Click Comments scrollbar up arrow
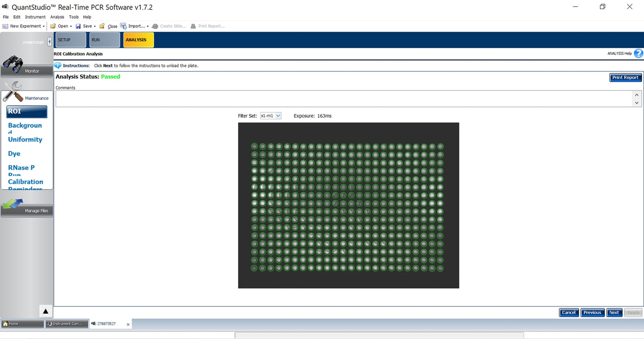This screenshot has height=339, width=644. click(x=636, y=95)
